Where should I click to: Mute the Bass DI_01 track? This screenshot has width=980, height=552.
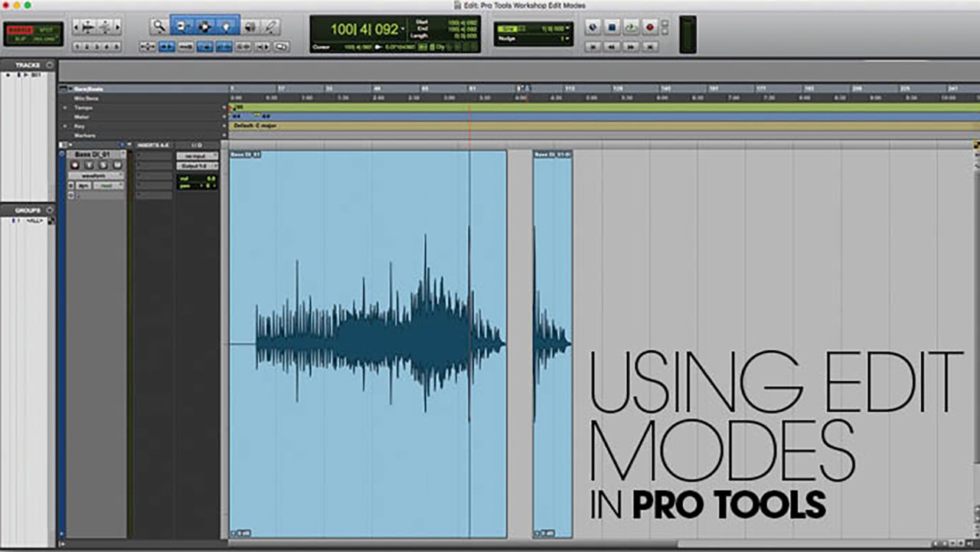pos(117,165)
